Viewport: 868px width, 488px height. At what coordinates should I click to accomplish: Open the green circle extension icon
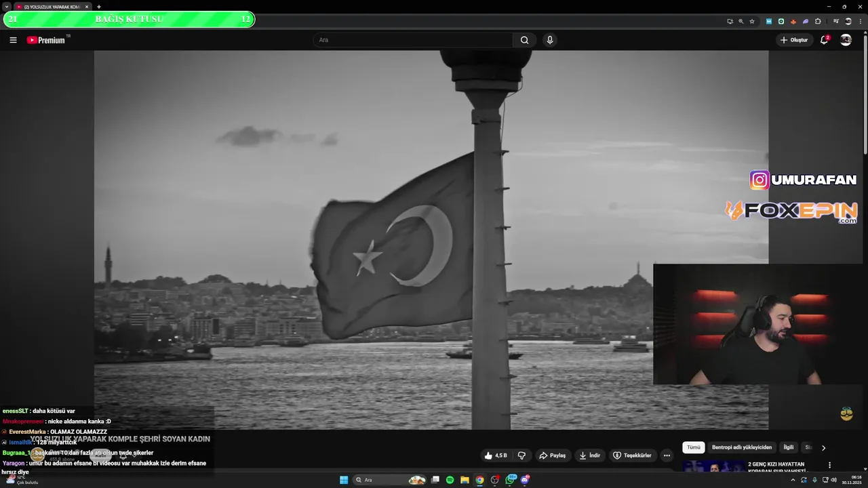click(781, 21)
